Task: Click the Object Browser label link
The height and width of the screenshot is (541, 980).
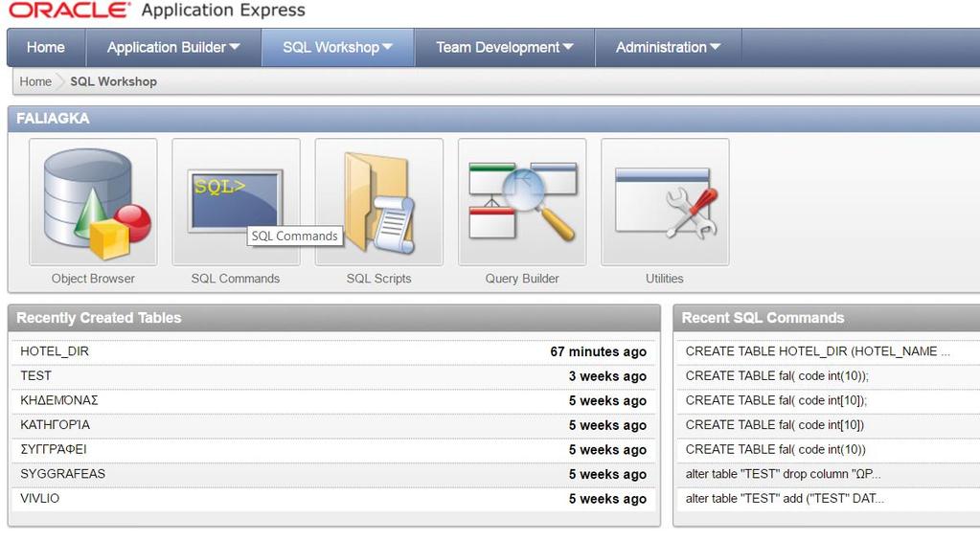Action: [93, 279]
